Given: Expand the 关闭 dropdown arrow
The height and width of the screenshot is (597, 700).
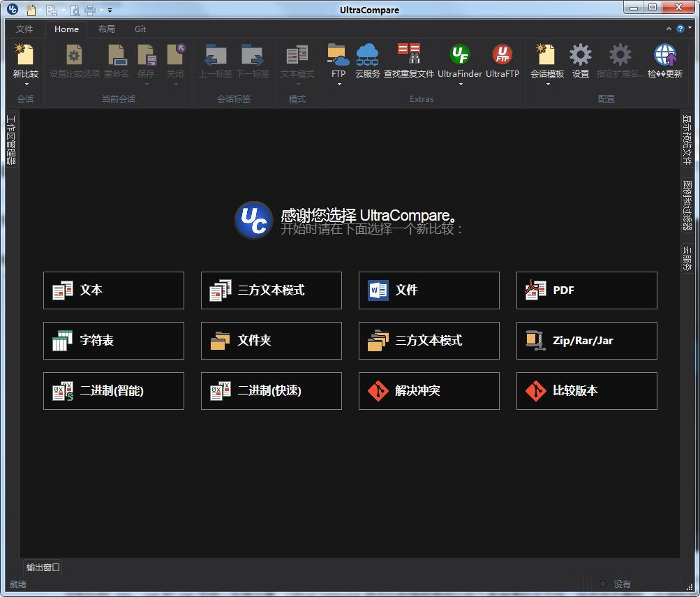Looking at the screenshot, I should click(x=176, y=84).
